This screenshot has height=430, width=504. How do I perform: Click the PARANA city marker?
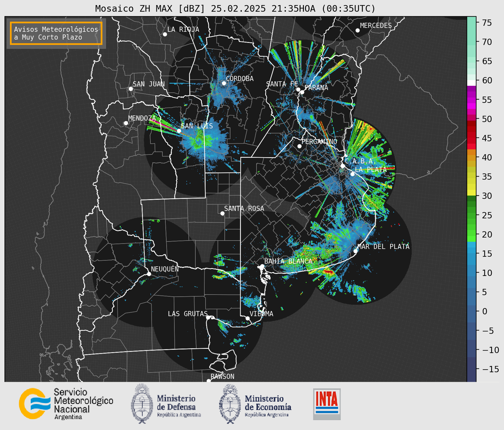pyautogui.click(x=302, y=92)
